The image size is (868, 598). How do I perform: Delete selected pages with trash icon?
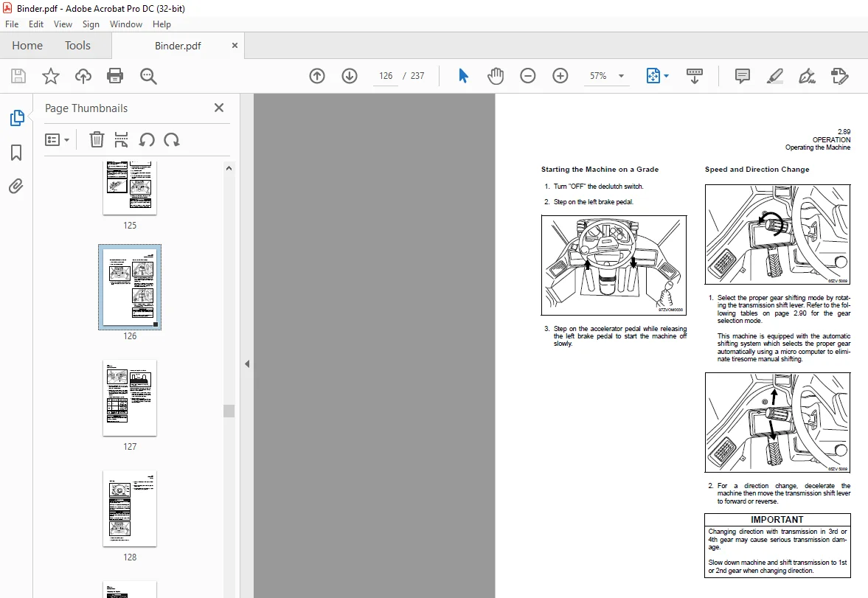[97, 139]
